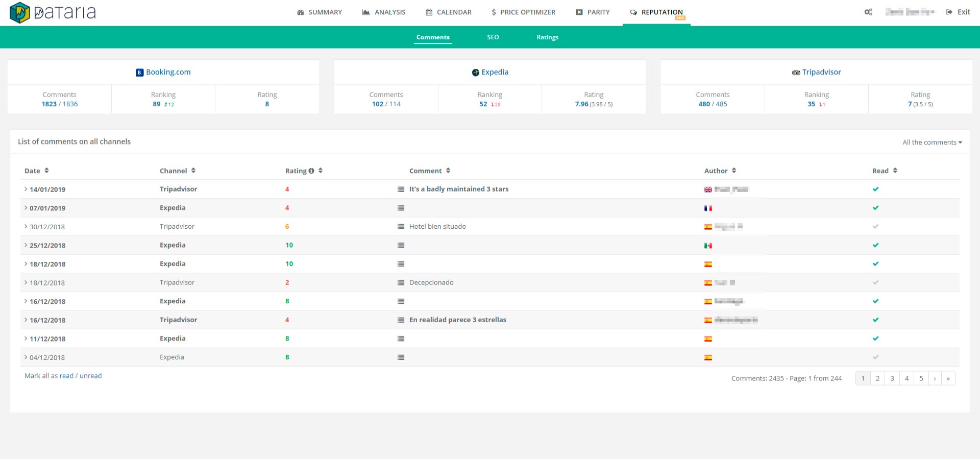Expand the 07/01/2019 comment row
The image size is (980, 459).
click(x=26, y=208)
